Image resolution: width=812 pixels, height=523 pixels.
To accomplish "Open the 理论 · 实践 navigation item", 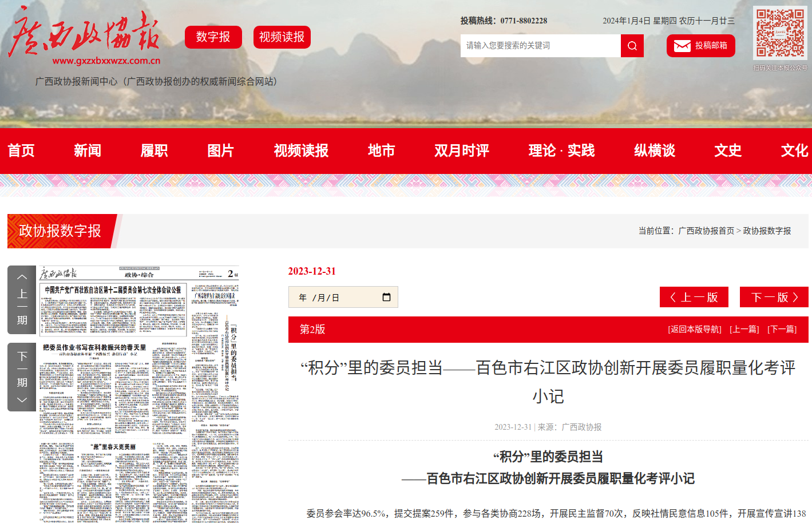I will [561, 150].
